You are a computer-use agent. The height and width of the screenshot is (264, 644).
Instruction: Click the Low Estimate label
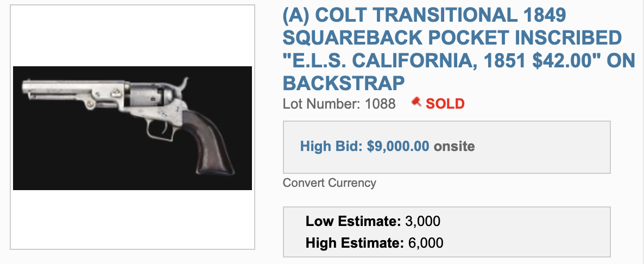coord(353,221)
